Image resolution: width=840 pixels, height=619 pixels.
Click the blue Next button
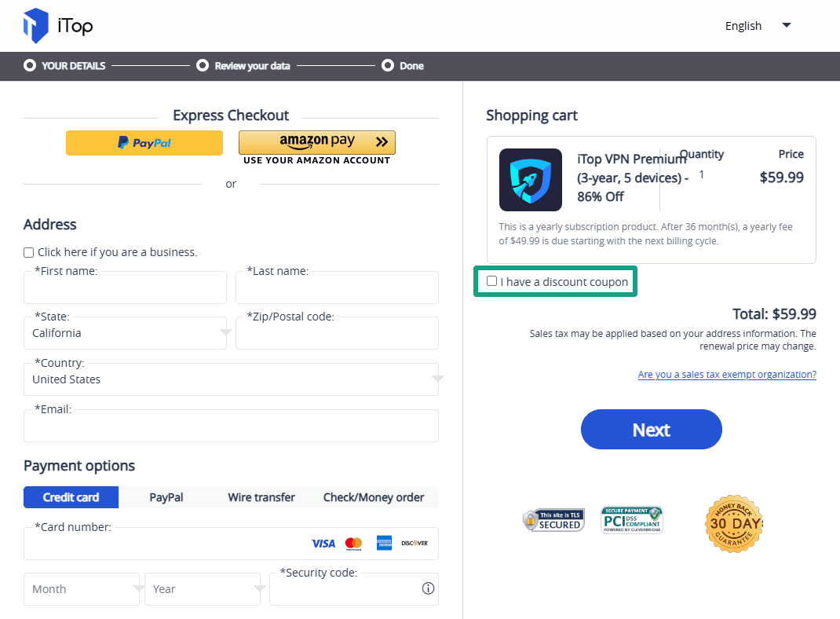click(x=652, y=429)
